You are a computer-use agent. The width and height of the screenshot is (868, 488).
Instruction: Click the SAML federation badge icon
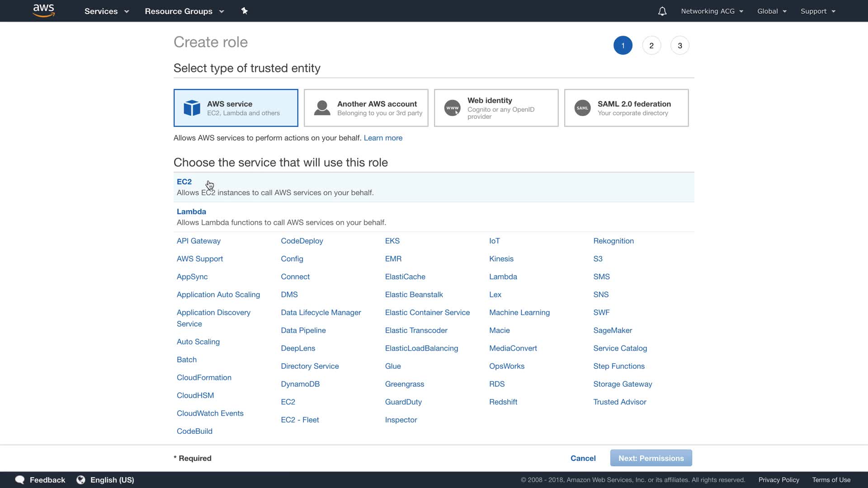coord(582,108)
